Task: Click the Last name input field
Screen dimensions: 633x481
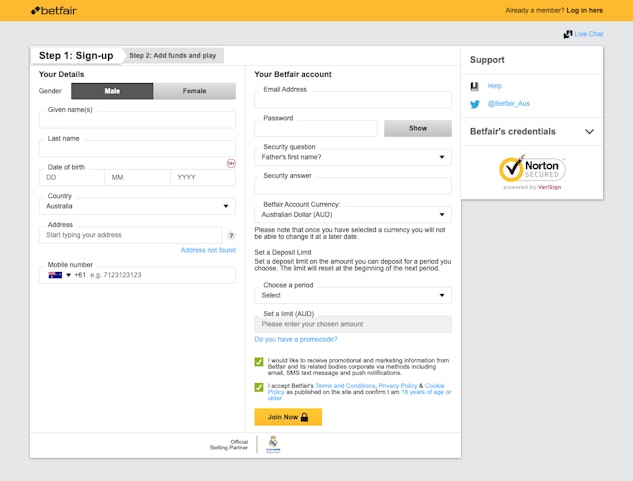Action: point(137,149)
